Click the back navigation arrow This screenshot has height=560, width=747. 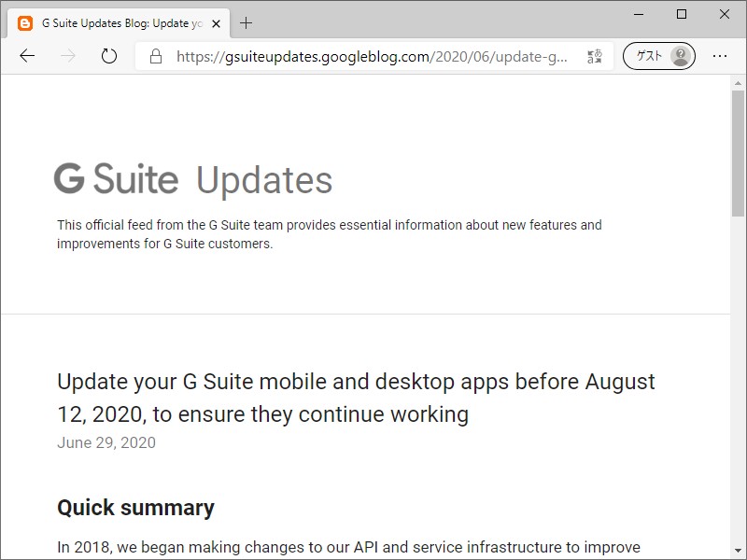tap(27, 56)
